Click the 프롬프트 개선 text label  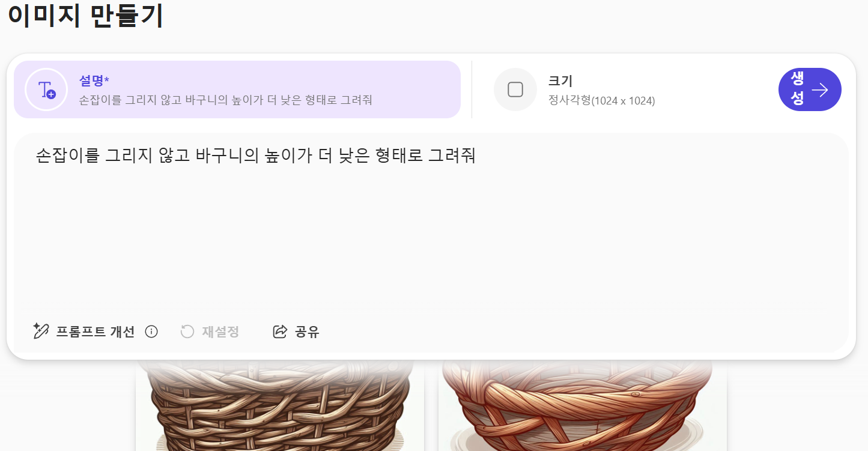(x=96, y=331)
